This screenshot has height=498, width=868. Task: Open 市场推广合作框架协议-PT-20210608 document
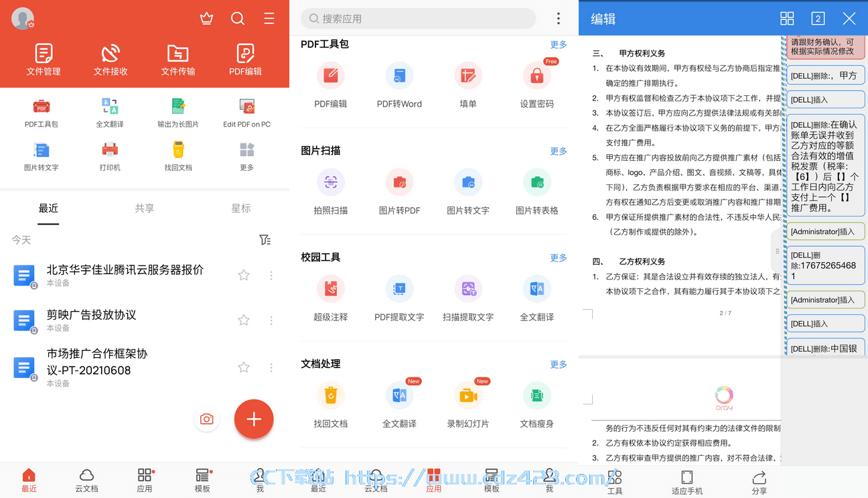[145, 367]
